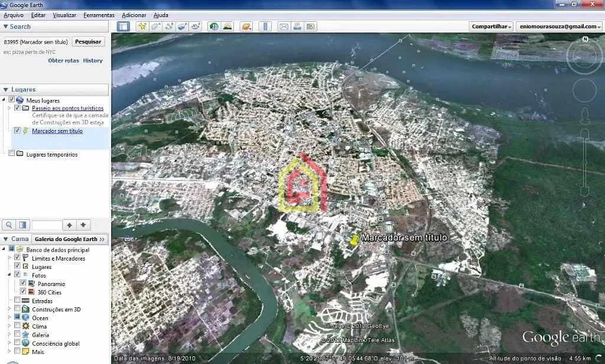This screenshot has width=605, height=364.
Task: Start the record a tour tool
Action: click(x=196, y=26)
